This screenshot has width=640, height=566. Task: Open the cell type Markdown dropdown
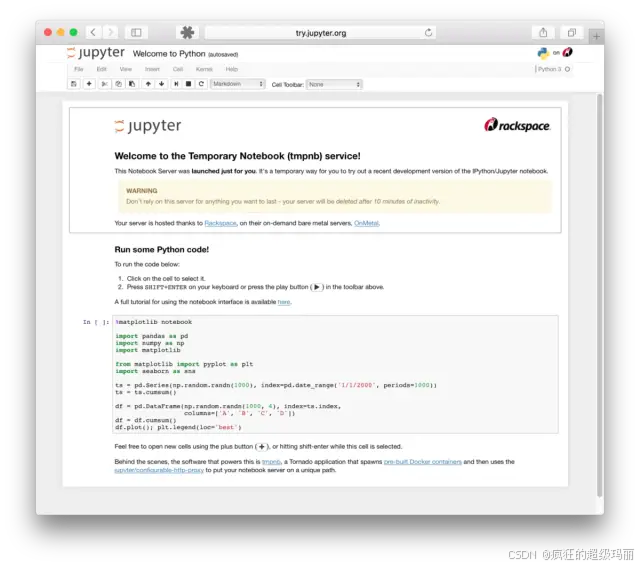238,84
